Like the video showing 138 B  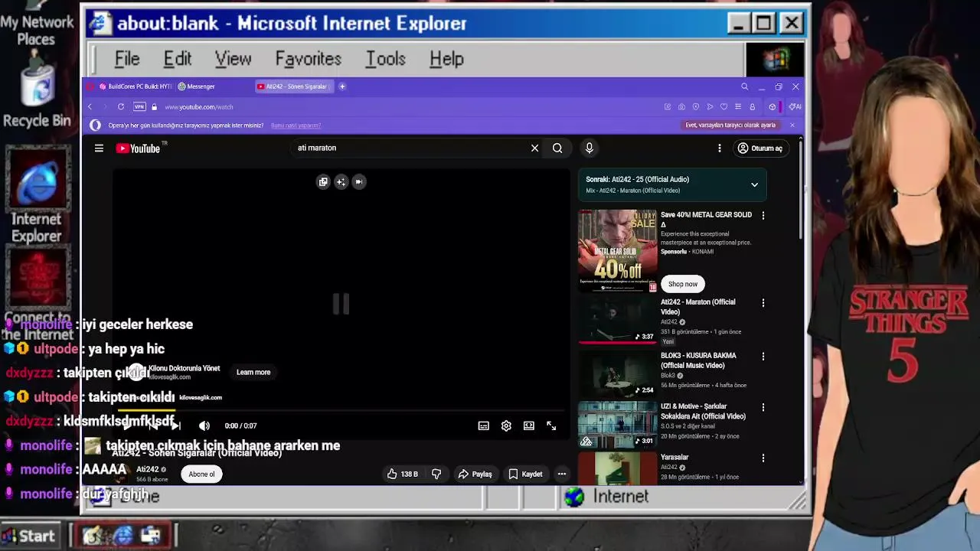(403, 474)
